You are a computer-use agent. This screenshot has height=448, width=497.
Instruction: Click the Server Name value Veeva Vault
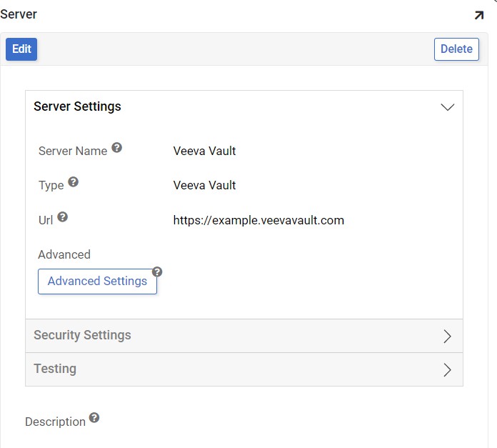(204, 151)
